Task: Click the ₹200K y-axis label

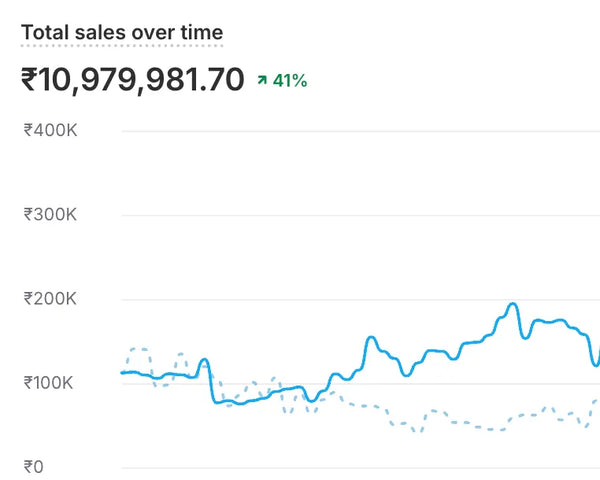Action: coord(50,299)
